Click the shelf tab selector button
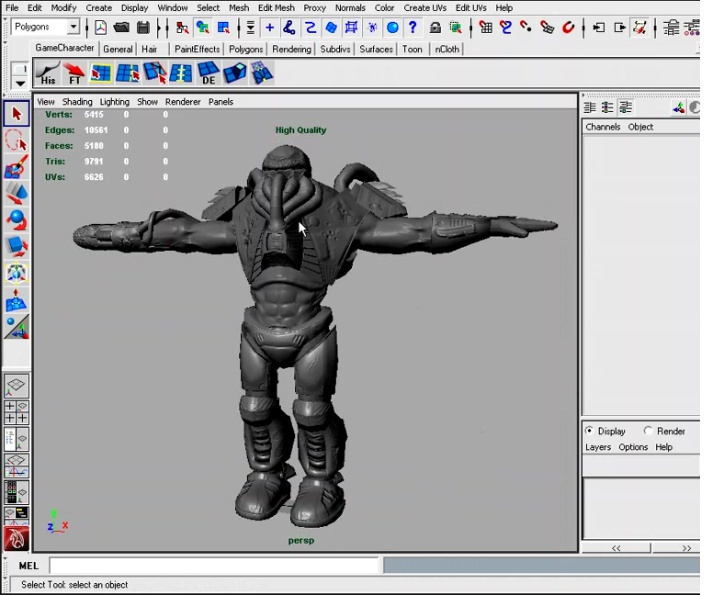 19,69
